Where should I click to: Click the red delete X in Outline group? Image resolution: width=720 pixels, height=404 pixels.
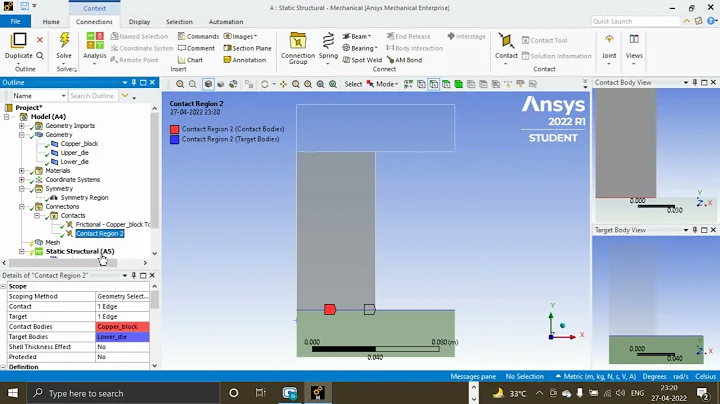tap(40, 40)
